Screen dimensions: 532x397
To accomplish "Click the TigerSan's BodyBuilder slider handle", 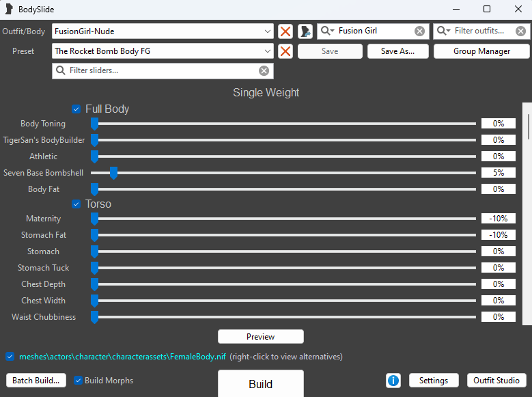I will 95,140.
